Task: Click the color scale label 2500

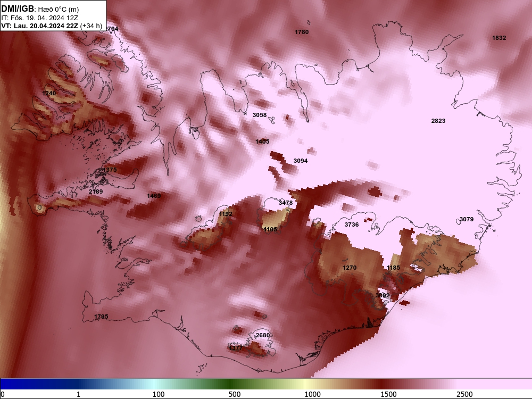Action: pos(464,394)
